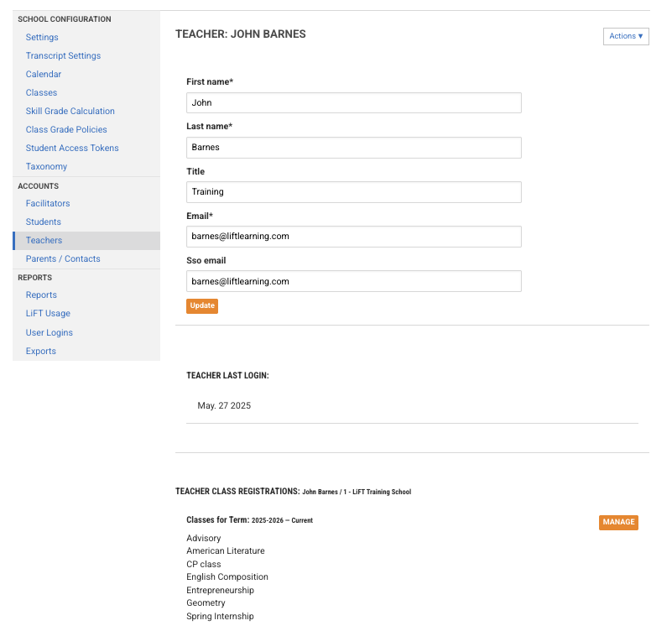The height and width of the screenshot is (631, 672).
Task: Open Settings in School Configuration
Action: 42,37
